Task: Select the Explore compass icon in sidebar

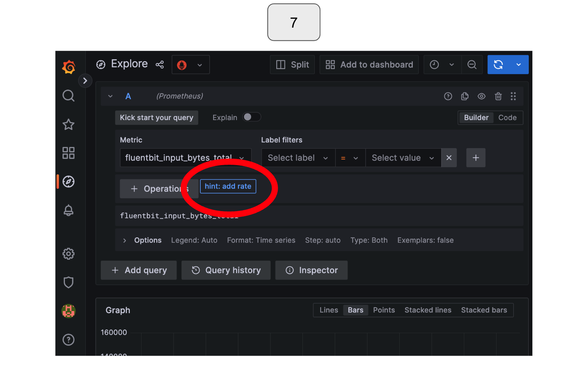Action: point(68,182)
